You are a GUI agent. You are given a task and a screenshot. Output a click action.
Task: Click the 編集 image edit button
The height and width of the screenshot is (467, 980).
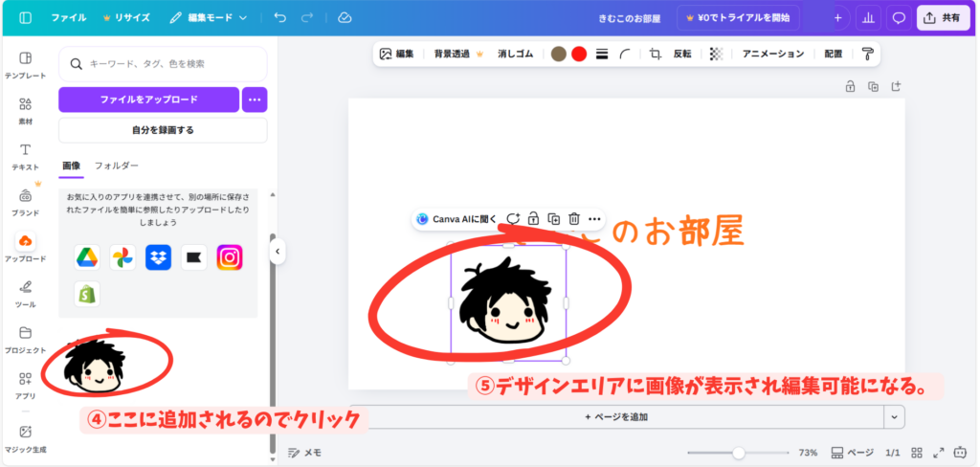tap(396, 54)
